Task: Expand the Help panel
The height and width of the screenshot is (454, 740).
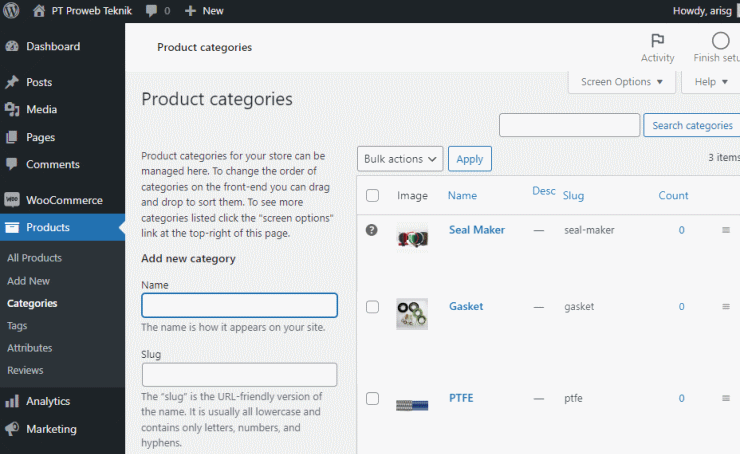Action: tap(711, 82)
